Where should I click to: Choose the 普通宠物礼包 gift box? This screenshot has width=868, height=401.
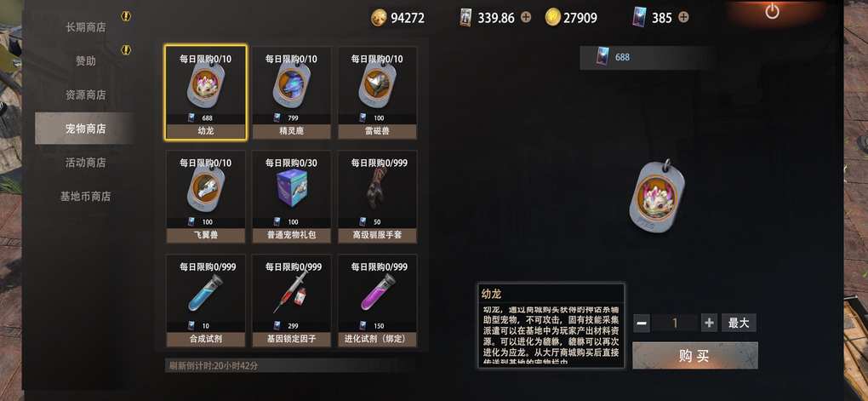(292, 197)
